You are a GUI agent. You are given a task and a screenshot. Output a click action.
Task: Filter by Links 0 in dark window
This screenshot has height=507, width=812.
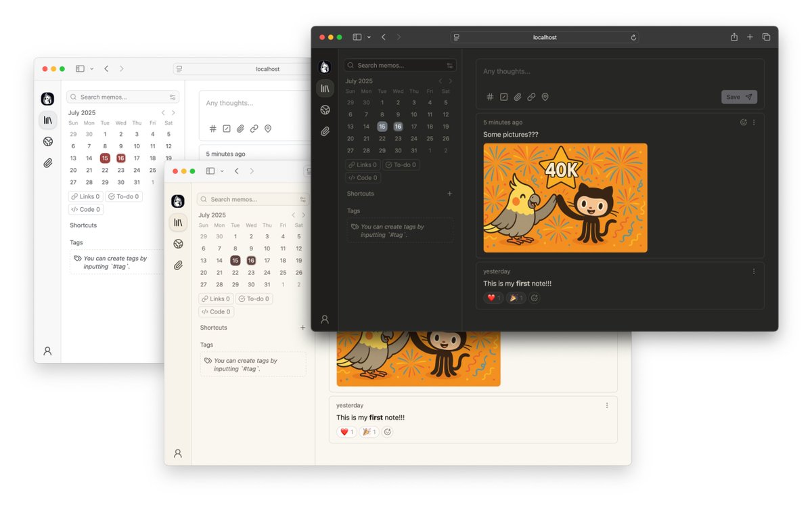[363, 164]
